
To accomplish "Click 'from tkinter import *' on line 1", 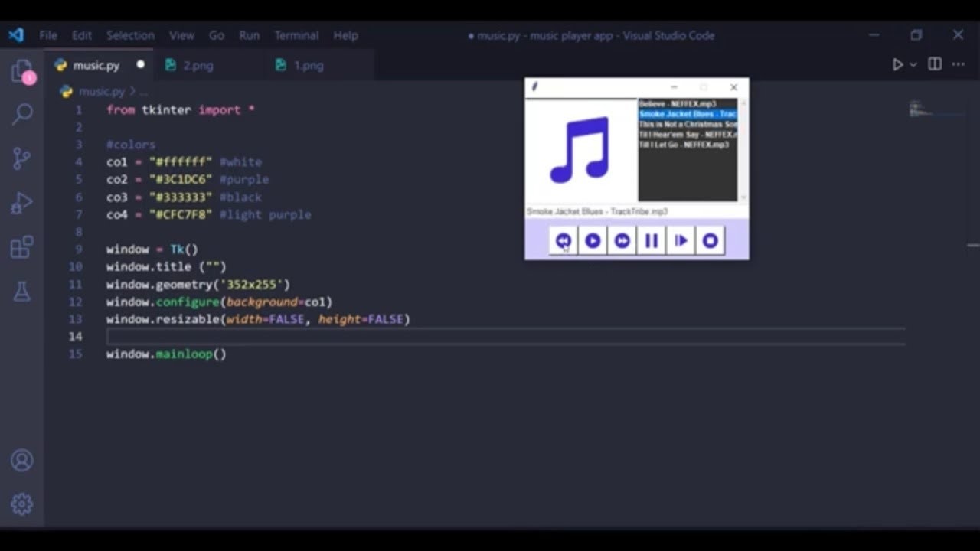I will click(181, 110).
